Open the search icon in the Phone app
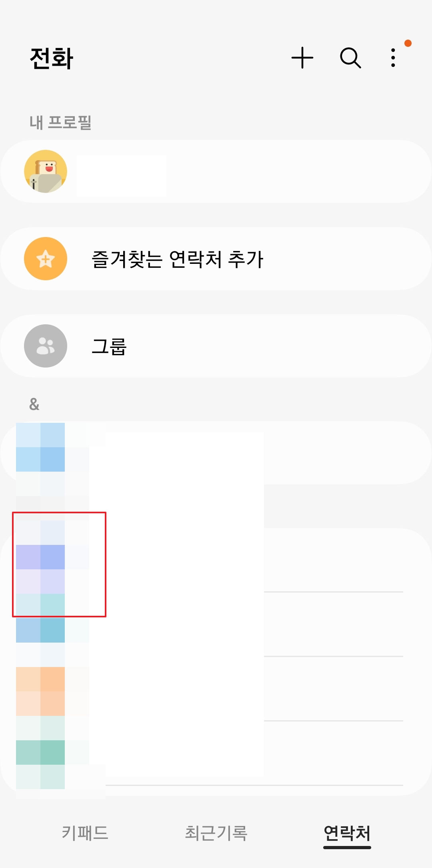 (350, 57)
